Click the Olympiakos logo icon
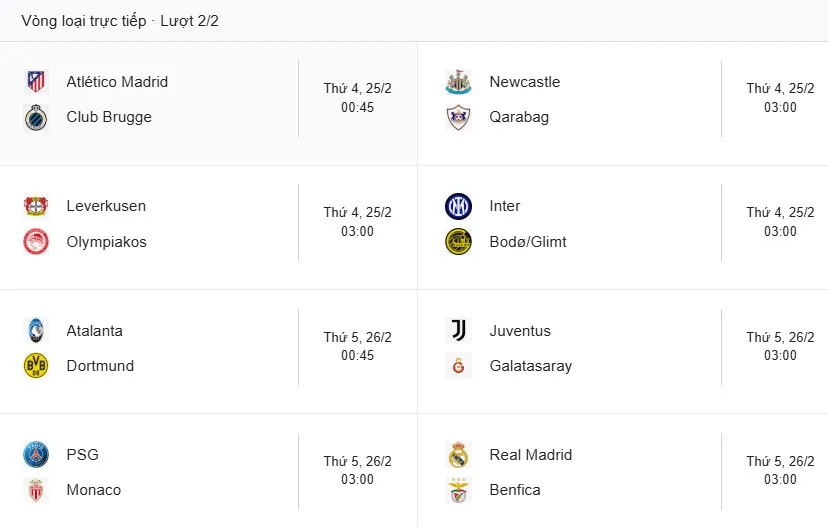Image resolution: width=828 pixels, height=527 pixels. tap(36, 242)
